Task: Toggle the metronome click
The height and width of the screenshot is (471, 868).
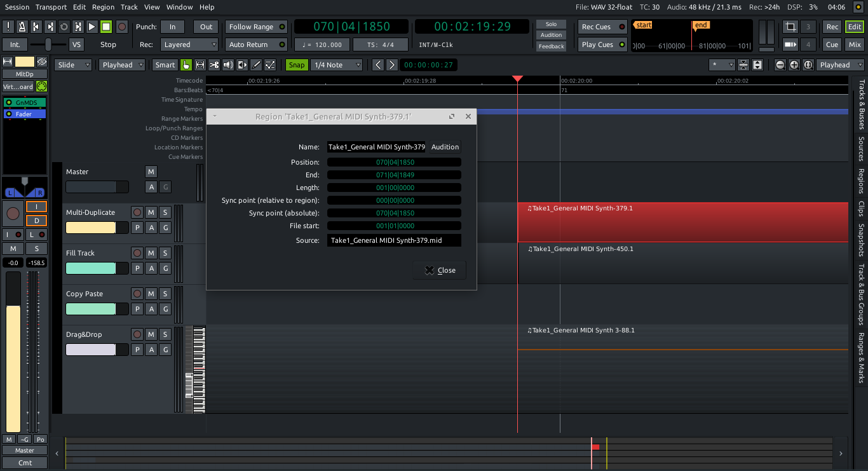Action: pos(22,27)
